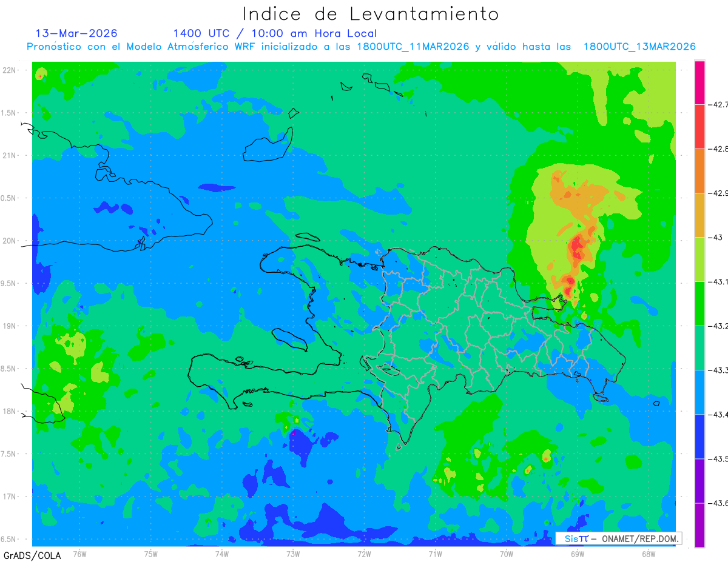The image size is (728, 562).
Task: Click the '18N' latitude label
Action: [x=9, y=411]
